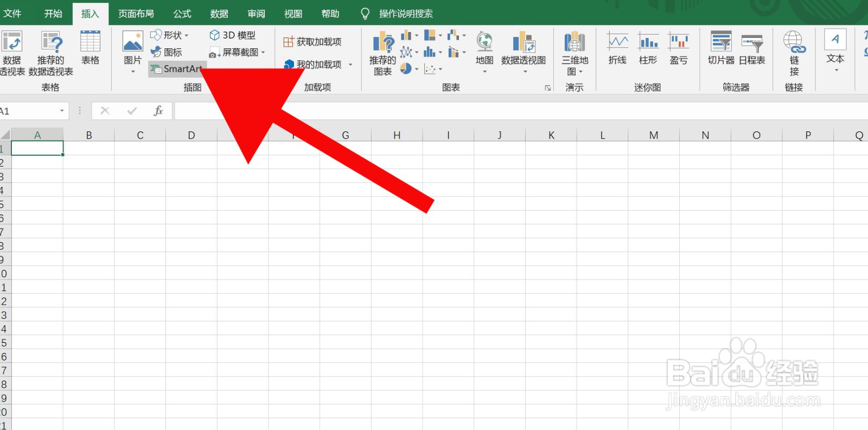Expand the Pictures (图片) dropdown arrow
Screen dimensions: 868x430
tap(133, 72)
